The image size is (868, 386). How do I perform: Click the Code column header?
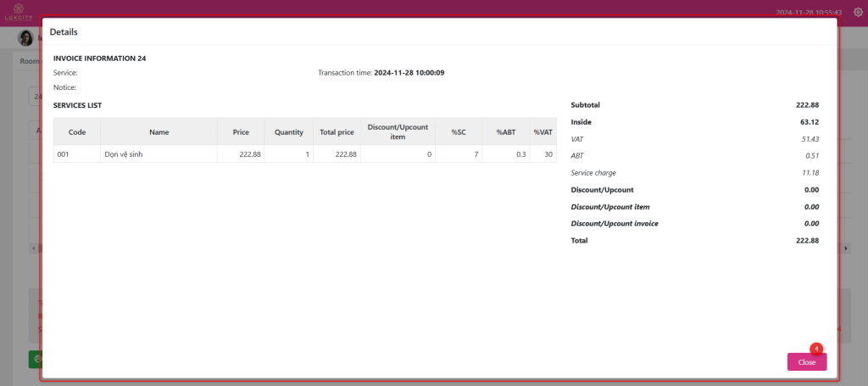76,132
